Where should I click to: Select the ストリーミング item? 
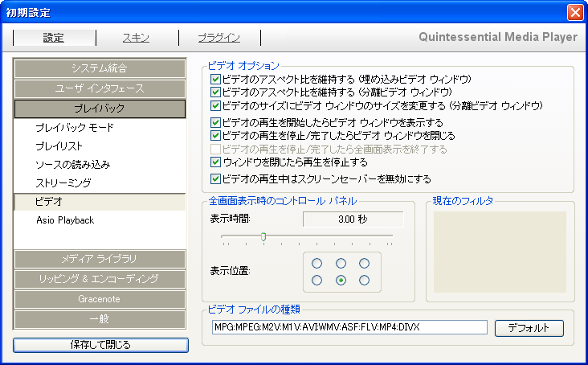click(x=63, y=183)
